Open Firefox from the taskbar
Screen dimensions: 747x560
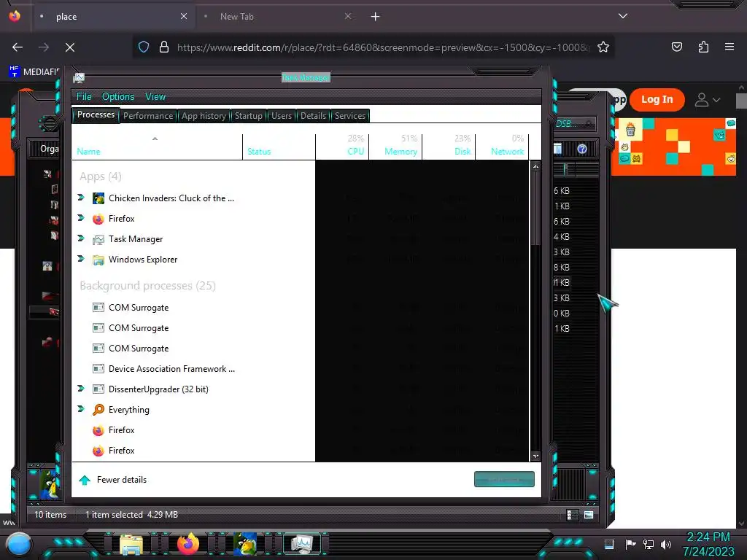188,544
